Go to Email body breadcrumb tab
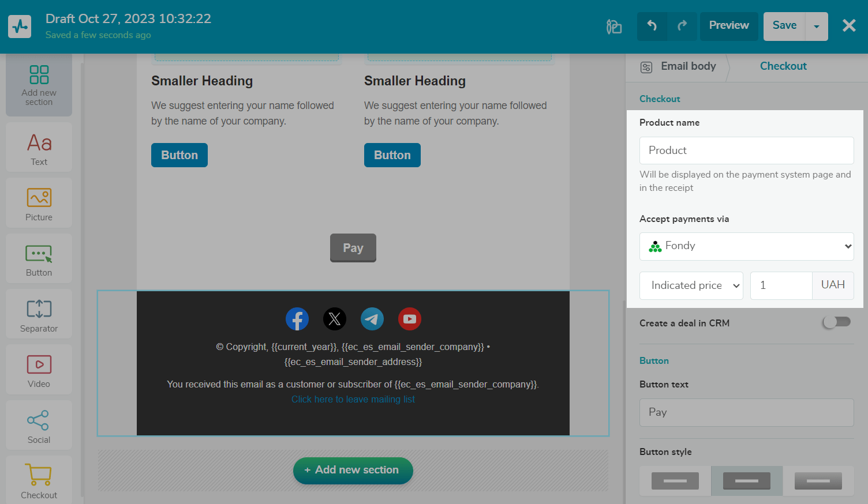This screenshot has height=504, width=868. tap(678, 66)
